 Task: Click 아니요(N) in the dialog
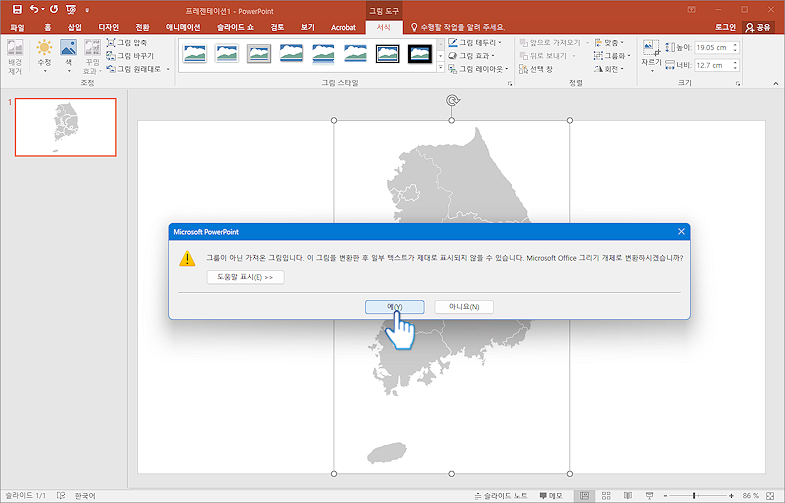[464, 307]
